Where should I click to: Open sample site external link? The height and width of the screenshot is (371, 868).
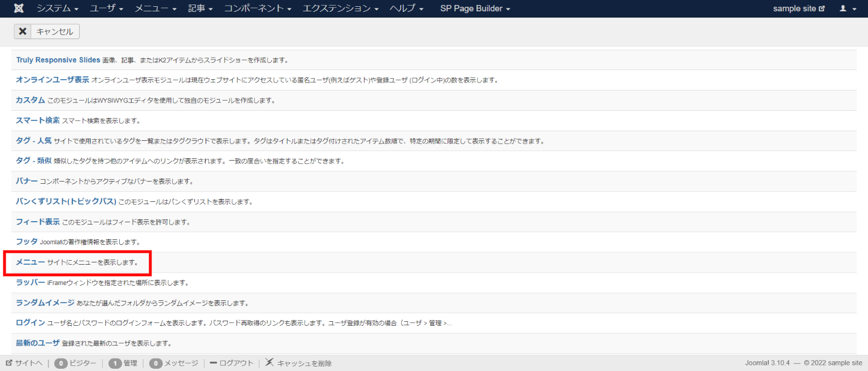[798, 8]
